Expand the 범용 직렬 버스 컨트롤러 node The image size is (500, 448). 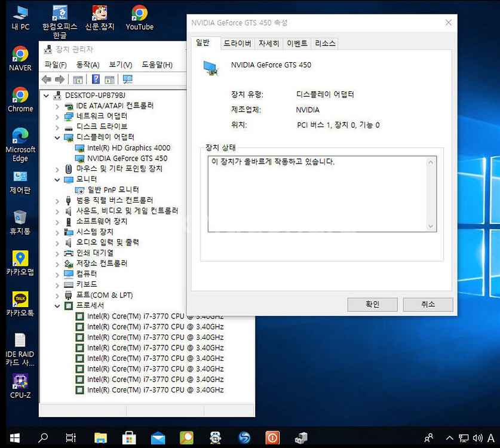(x=57, y=201)
